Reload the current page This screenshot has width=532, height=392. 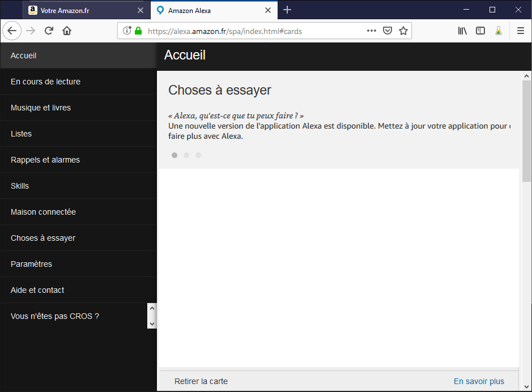pos(49,31)
